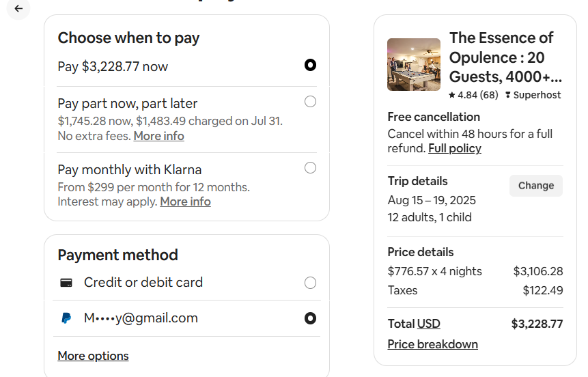
Task: Open the Full policy cancellation link
Action: point(455,148)
